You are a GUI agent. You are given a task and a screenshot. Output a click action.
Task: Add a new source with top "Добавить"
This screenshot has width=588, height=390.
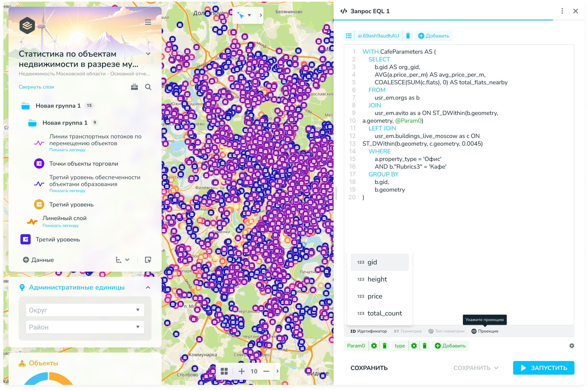click(434, 36)
